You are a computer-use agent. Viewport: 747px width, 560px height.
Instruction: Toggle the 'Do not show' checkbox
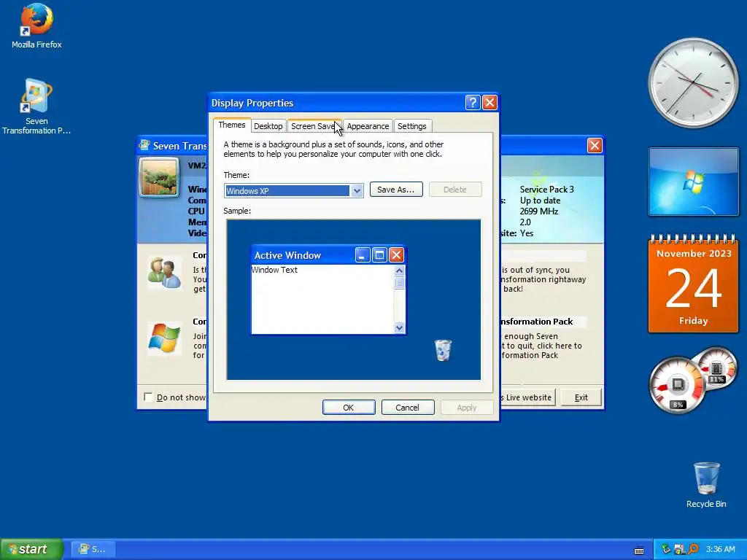[x=148, y=397]
